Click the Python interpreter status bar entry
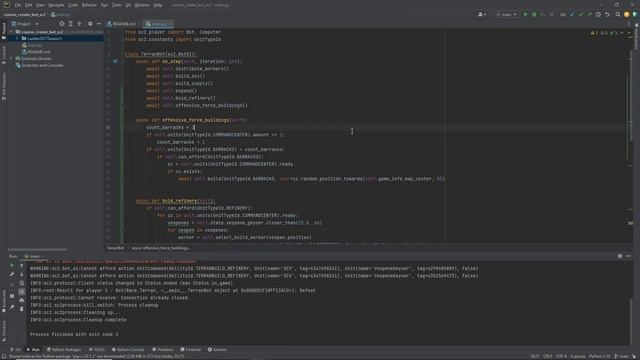 point(599,356)
